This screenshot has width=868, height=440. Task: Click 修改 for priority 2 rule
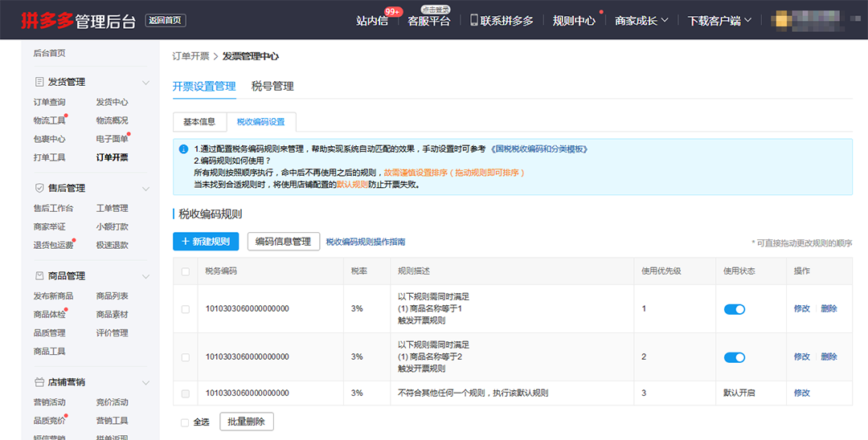tap(801, 357)
